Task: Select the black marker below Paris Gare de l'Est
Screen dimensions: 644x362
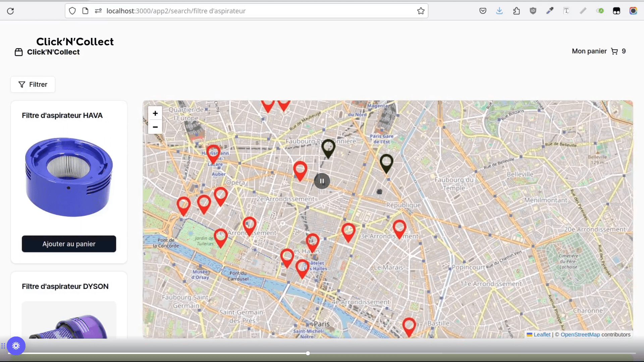Action: [386, 164]
